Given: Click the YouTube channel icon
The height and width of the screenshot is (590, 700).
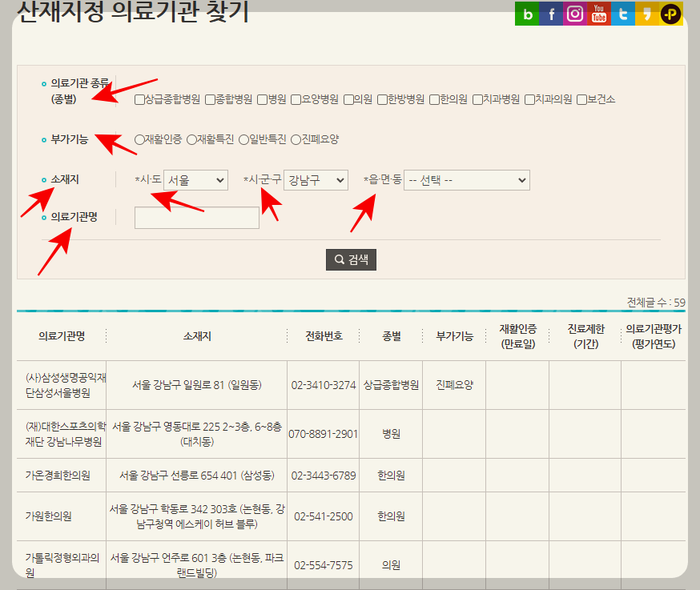Looking at the screenshot, I should tap(598, 14).
